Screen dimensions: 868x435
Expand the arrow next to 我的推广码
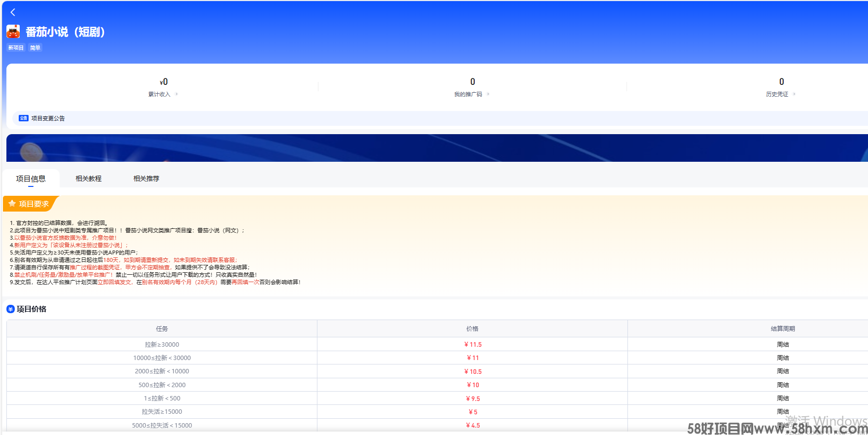click(488, 94)
